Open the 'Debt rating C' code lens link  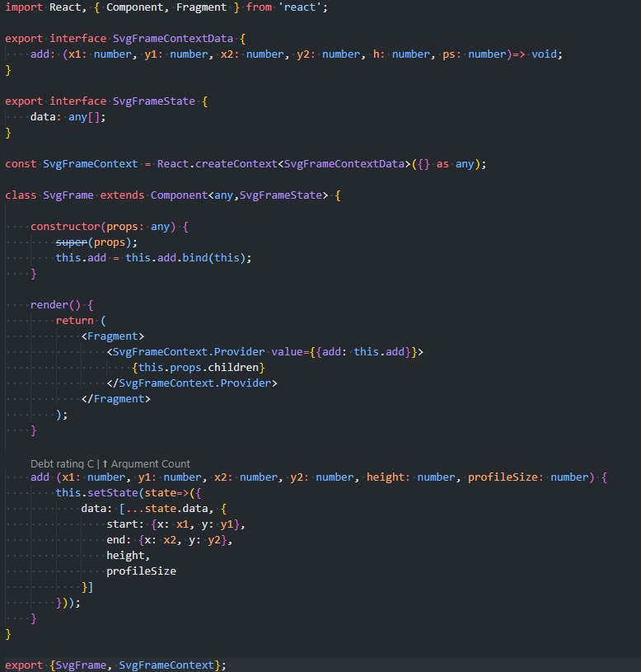click(62, 463)
